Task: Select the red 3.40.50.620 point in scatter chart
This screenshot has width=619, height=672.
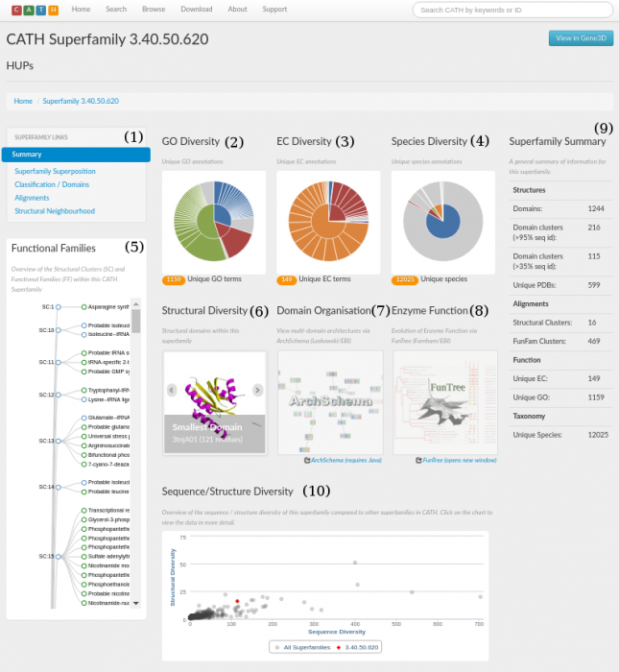Action: point(237,601)
